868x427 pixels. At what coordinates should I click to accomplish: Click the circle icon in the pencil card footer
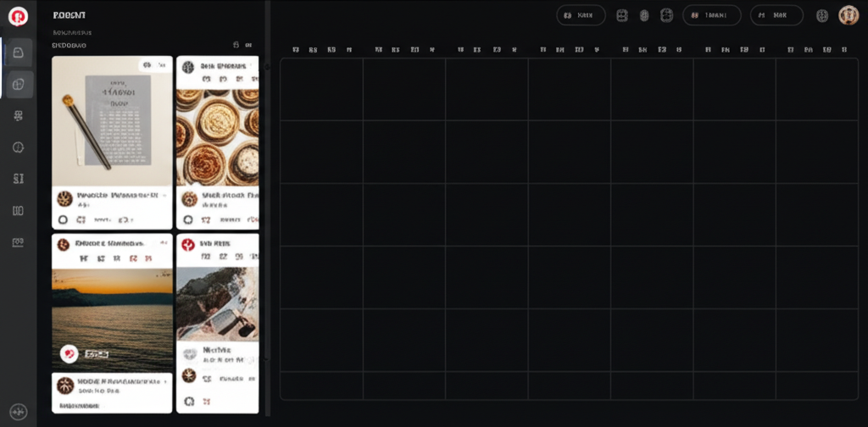pyautogui.click(x=63, y=219)
